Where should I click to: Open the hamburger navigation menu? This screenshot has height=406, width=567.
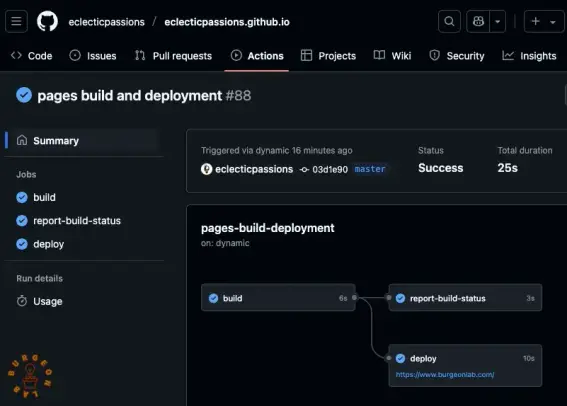(x=16, y=22)
